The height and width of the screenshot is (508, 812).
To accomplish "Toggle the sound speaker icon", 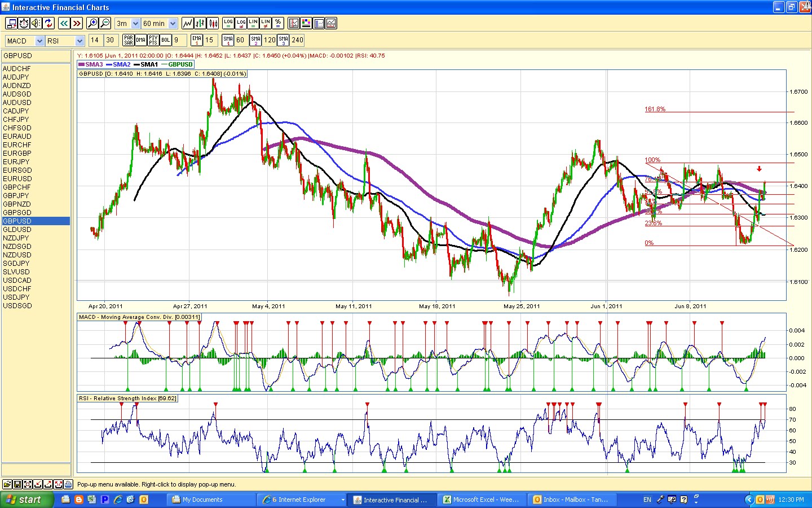I will pos(36,23).
